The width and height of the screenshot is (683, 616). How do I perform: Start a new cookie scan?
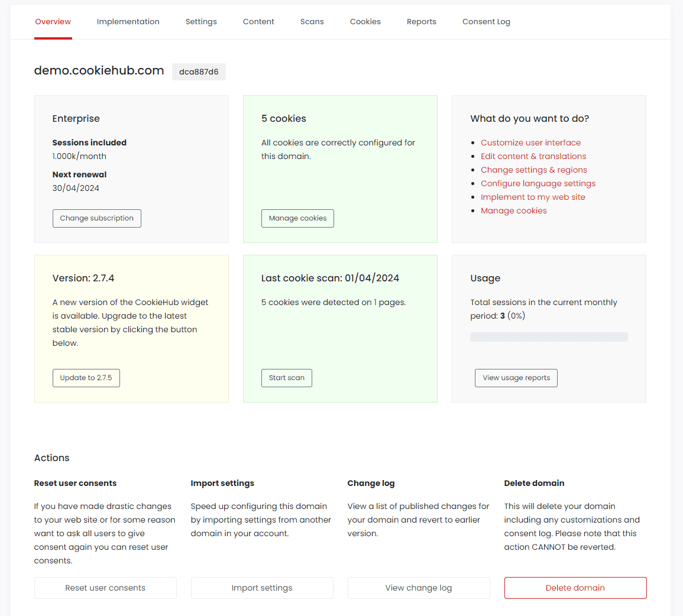[286, 378]
